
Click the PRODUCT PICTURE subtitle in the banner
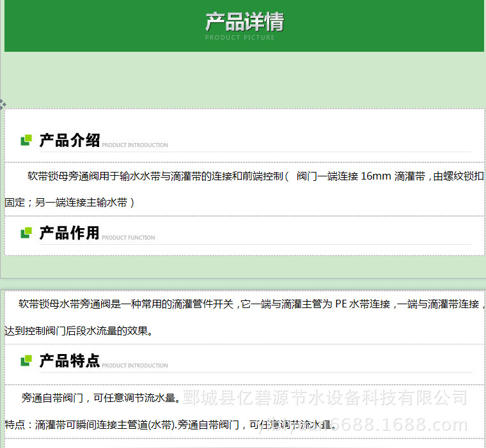[240, 38]
